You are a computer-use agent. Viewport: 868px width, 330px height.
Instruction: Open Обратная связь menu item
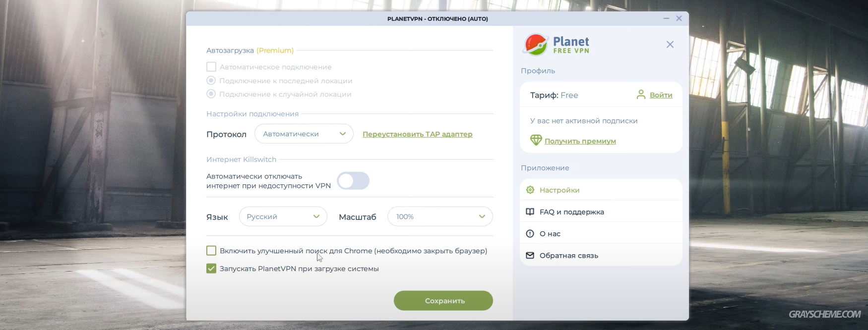601,255
